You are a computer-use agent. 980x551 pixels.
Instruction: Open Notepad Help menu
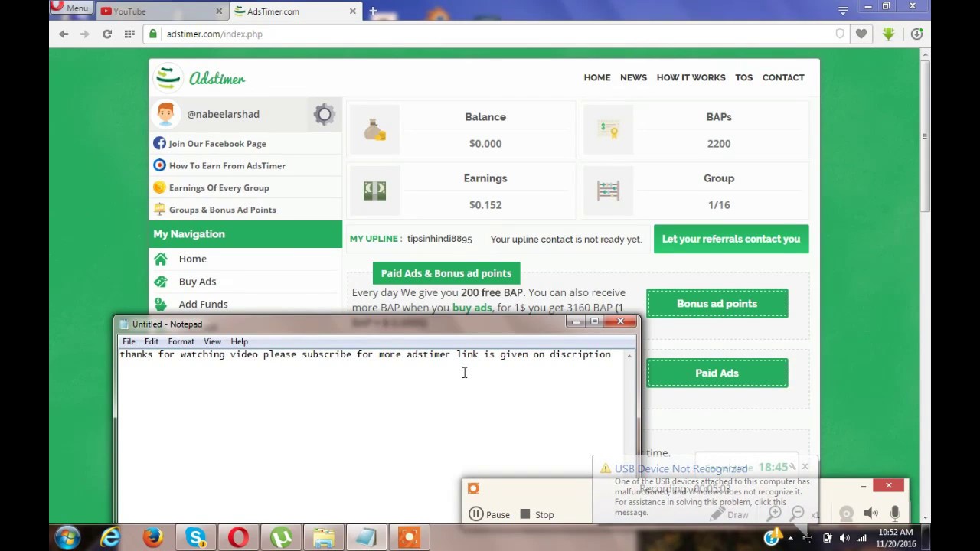(x=239, y=341)
